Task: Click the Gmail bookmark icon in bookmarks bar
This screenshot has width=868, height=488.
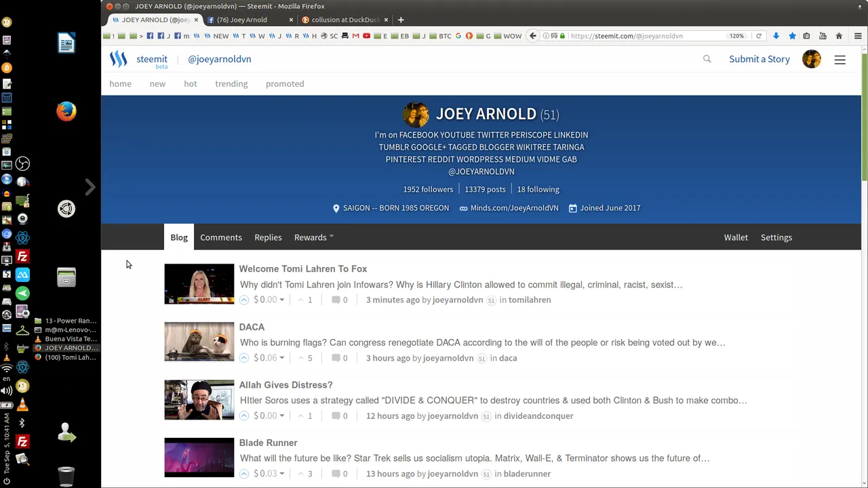Action: [355, 36]
